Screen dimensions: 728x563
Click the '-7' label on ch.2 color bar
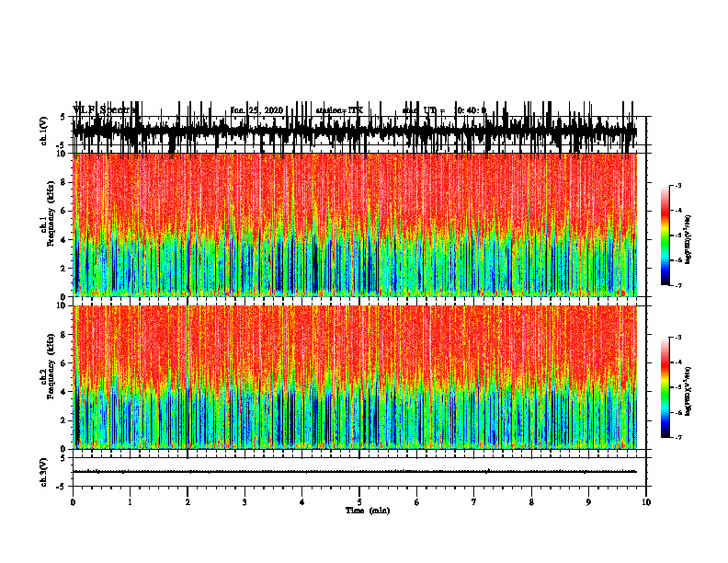(678, 438)
